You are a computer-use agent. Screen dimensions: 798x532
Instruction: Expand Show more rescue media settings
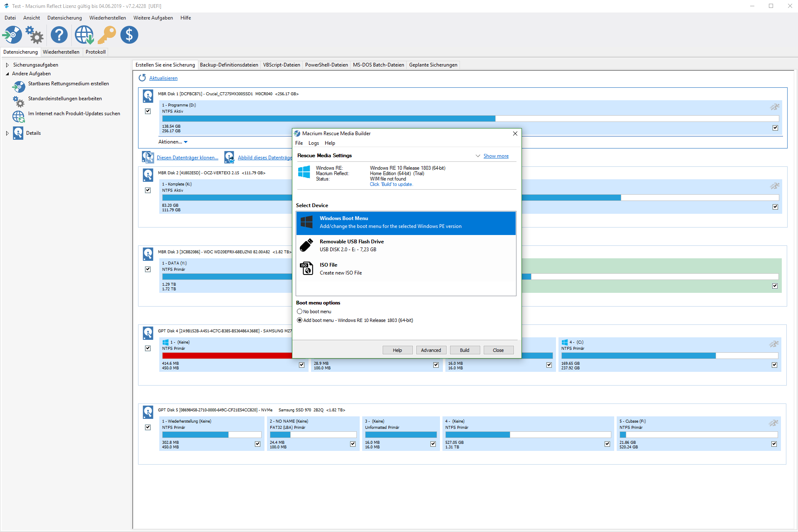click(496, 156)
